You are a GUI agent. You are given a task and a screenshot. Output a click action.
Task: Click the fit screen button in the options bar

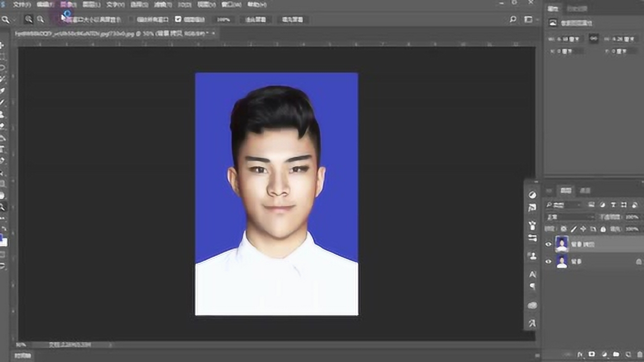[x=255, y=20]
